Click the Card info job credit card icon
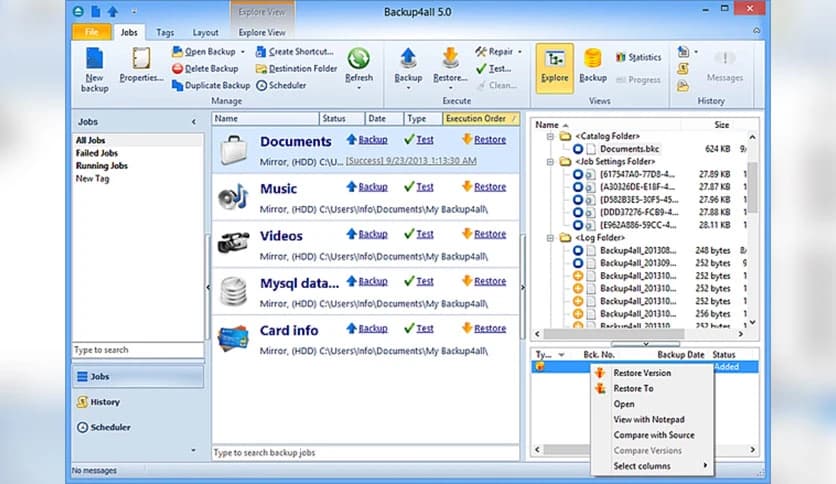836x484 pixels. pyautogui.click(x=234, y=338)
